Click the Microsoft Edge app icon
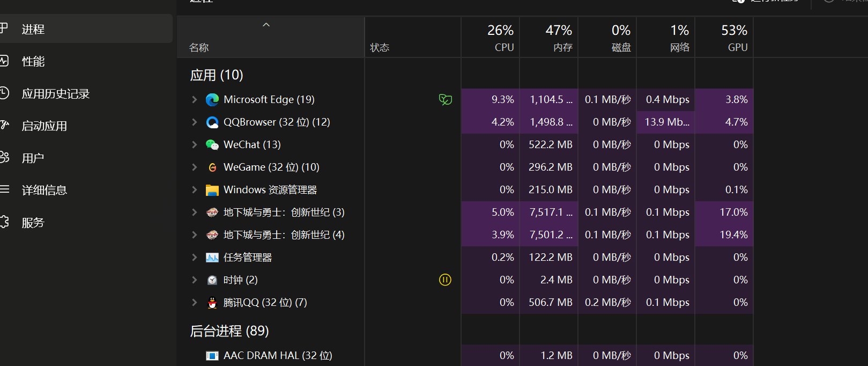This screenshot has height=366, width=868. [212, 99]
